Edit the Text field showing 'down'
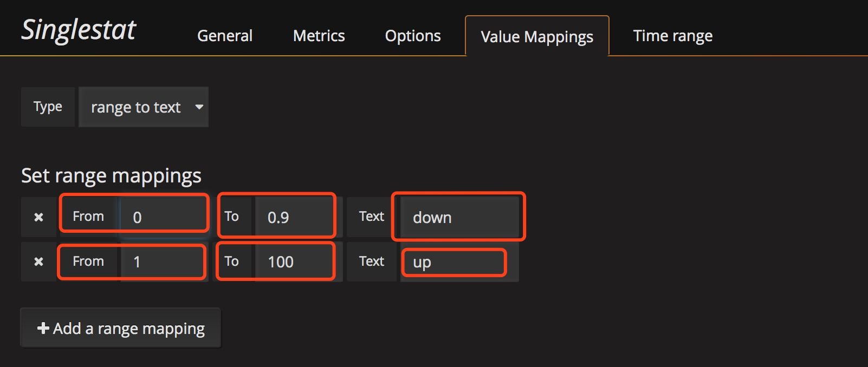The height and width of the screenshot is (367, 868). [459, 217]
